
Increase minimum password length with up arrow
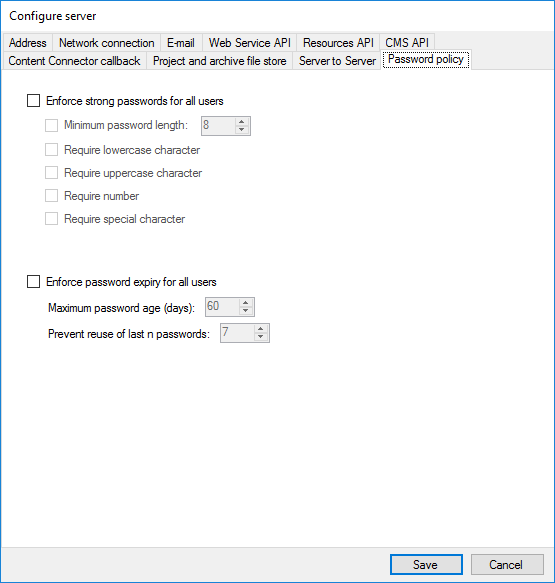[x=242, y=122]
